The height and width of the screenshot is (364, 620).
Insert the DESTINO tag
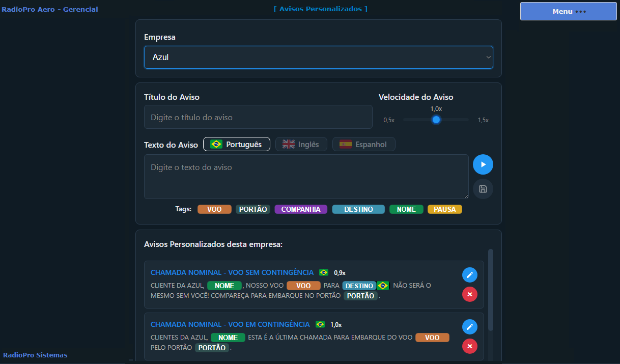coord(358,209)
